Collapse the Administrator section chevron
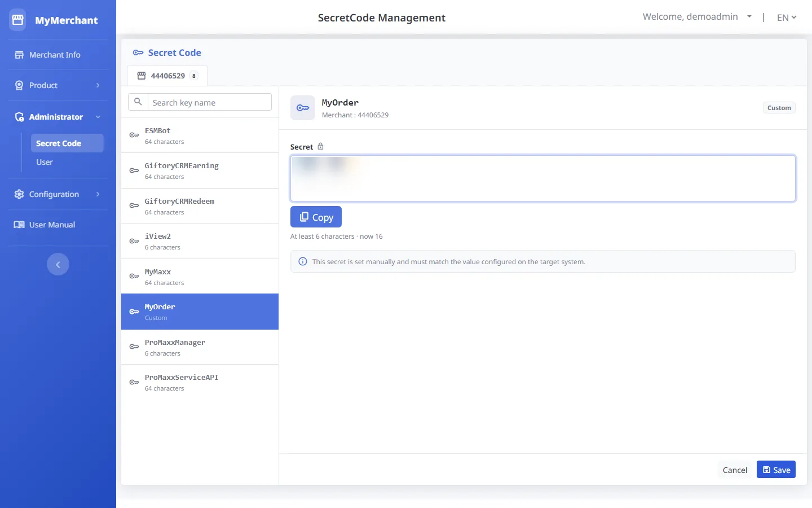Screen dimensions: 812x508 pos(98,117)
